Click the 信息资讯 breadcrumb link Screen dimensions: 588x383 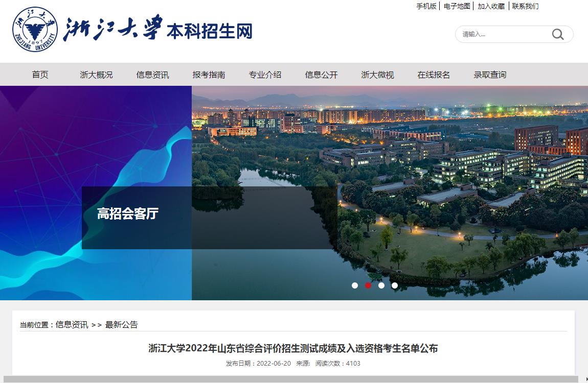point(72,325)
